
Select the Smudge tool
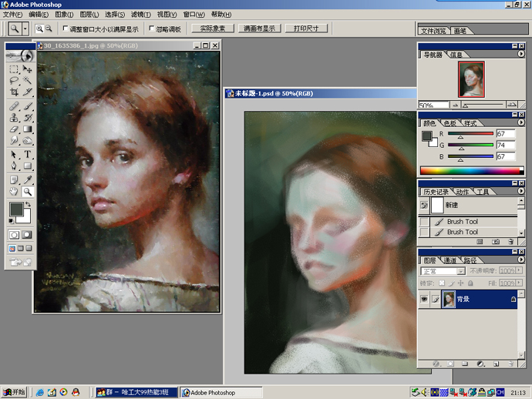[x=14, y=140]
